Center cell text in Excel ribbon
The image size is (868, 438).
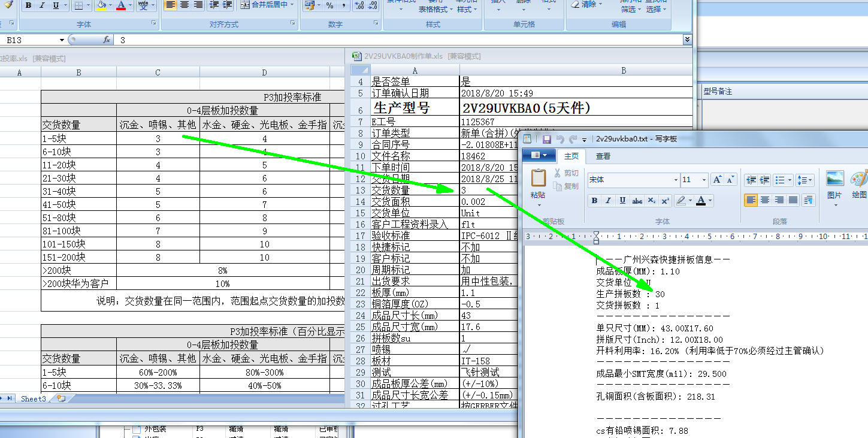pyautogui.click(x=184, y=5)
